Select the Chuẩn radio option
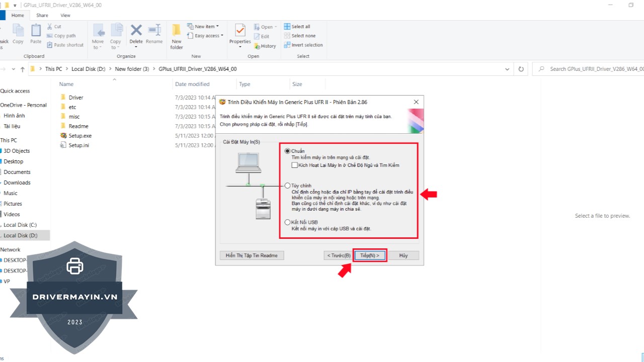644x362 pixels. point(288,151)
